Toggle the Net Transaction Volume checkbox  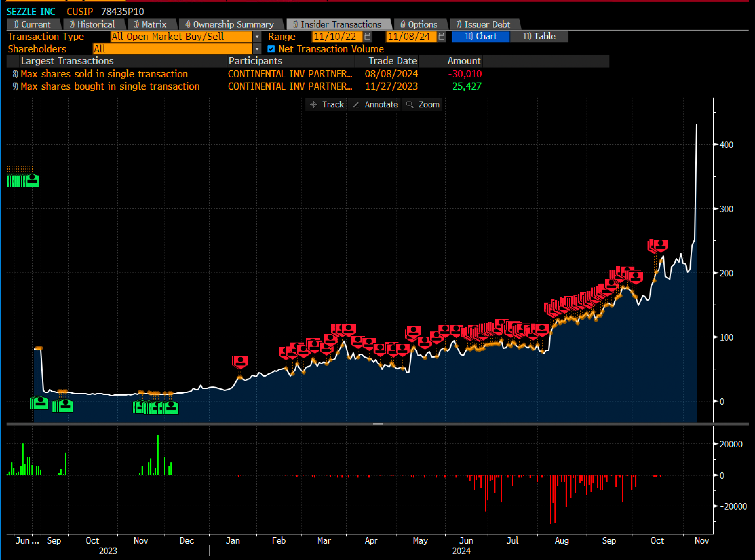click(271, 49)
